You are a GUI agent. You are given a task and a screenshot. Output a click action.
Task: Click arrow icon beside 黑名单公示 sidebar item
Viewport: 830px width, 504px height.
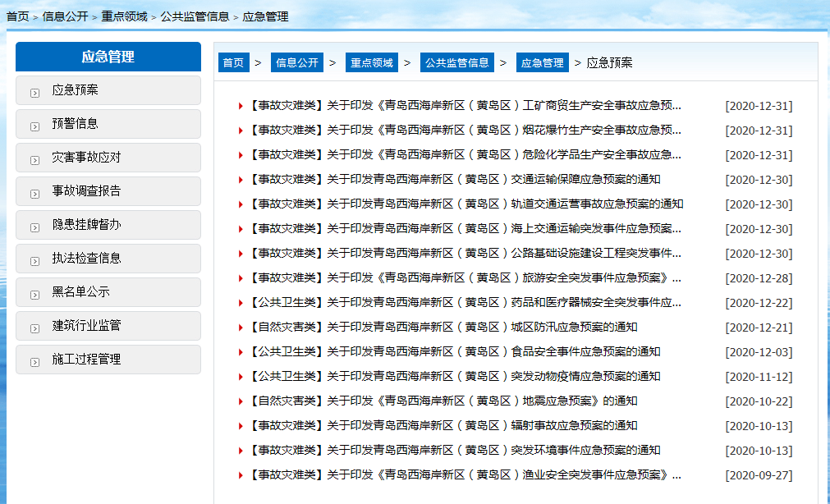34,294
